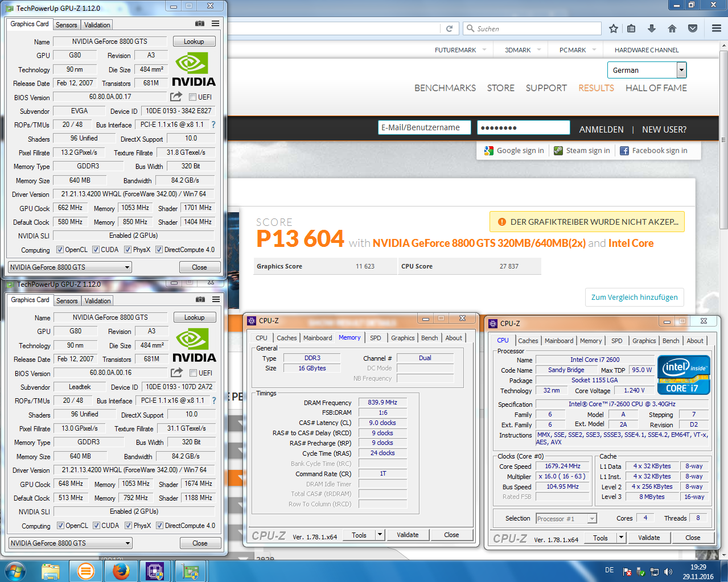Viewport: 728px width, 582px height.
Task: Click browser reload icon
Action: (x=449, y=28)
